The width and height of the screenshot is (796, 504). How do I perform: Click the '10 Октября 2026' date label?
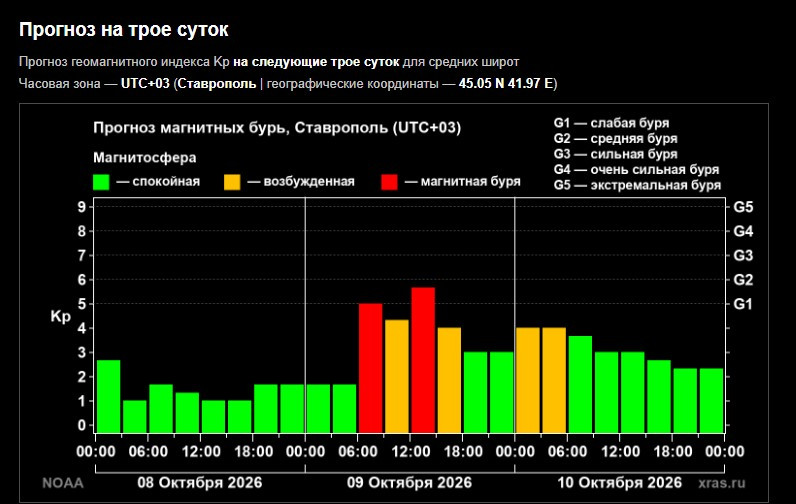[619, 482]
